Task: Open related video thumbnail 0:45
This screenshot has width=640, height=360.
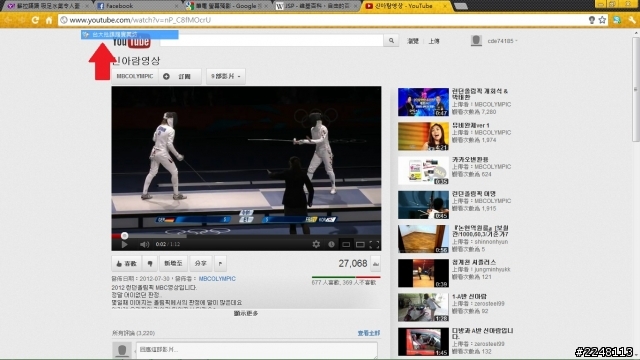Action: (423, 205)
